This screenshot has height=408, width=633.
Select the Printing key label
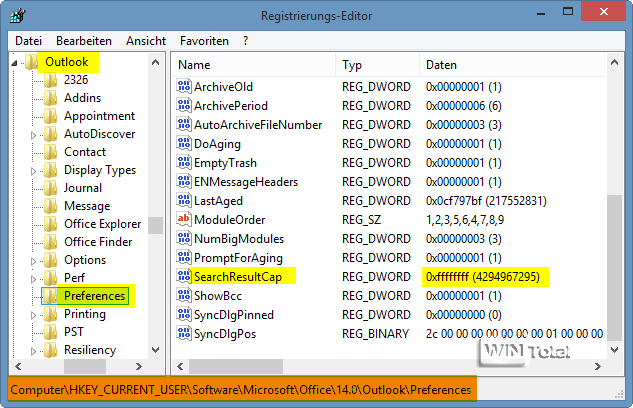[x=85, y=314]
